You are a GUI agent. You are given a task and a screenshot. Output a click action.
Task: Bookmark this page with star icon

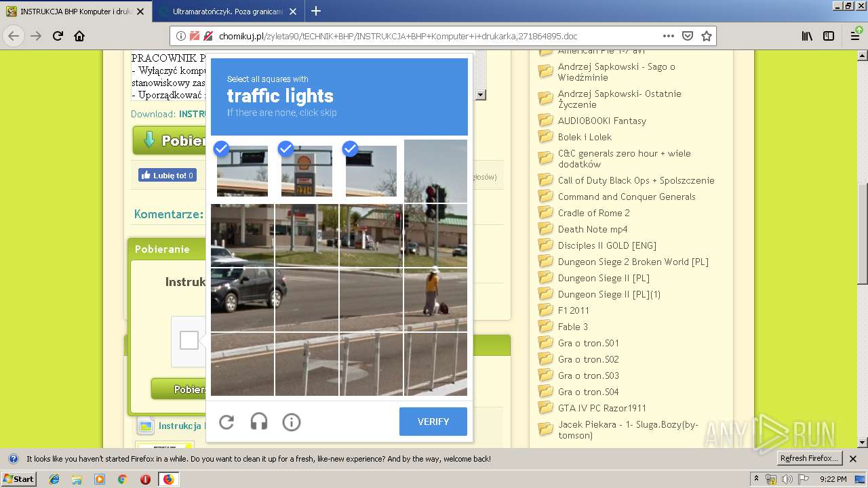707,36
